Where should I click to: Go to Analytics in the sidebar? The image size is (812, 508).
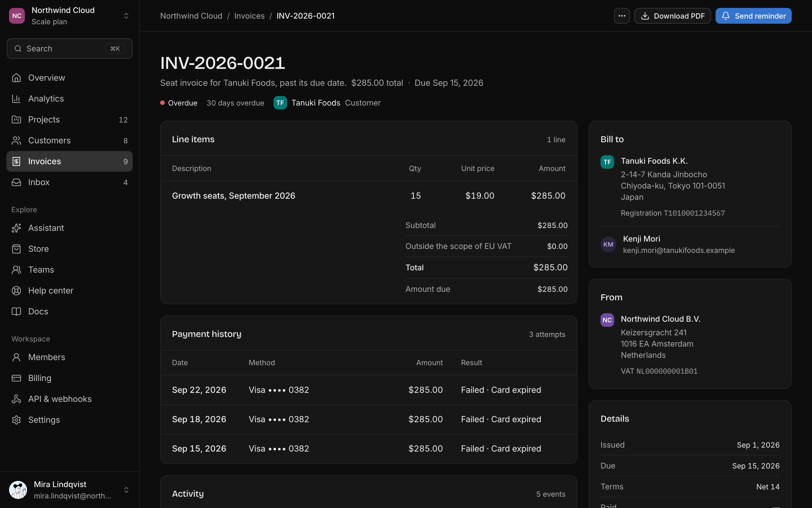pyautogui.click(x=69, y=98)
